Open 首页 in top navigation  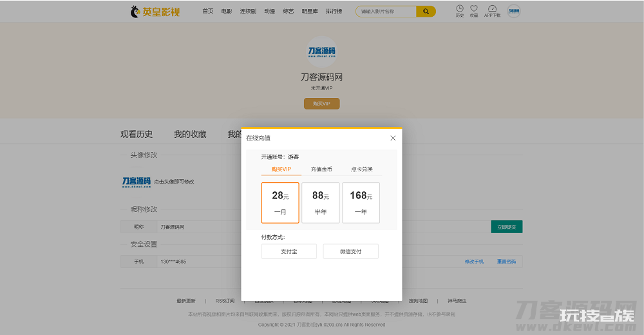pyautogui.click(x=208, y=12)
